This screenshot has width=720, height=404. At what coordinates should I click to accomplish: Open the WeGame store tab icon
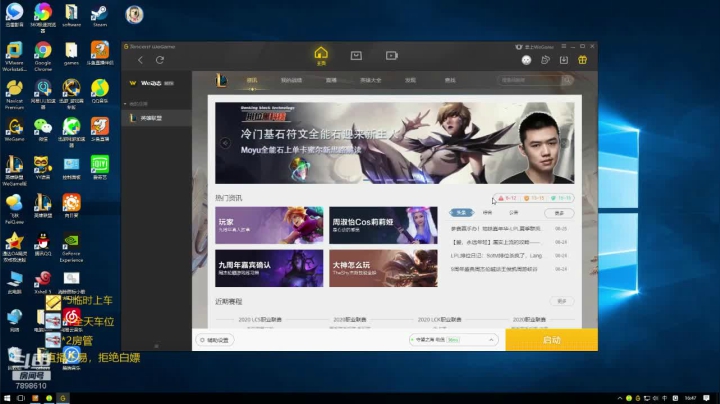(356, 56)
